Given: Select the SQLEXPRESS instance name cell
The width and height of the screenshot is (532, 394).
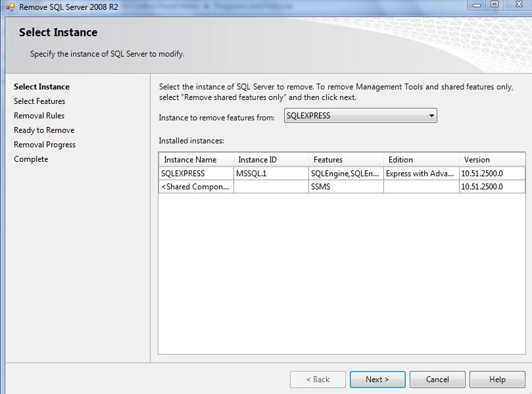Looking at the screenshot, I should (x=196, y=174).
